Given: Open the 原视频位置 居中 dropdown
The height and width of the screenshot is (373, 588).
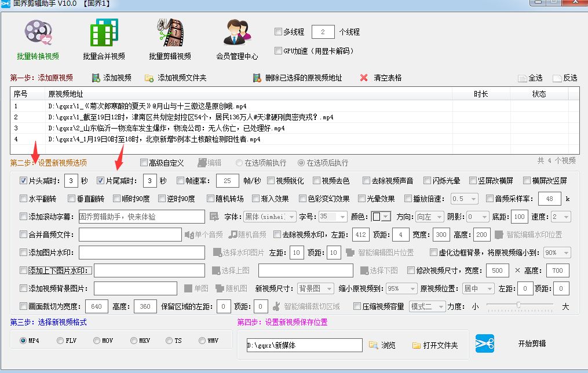Looking at the screenshot, I should 478,288.
